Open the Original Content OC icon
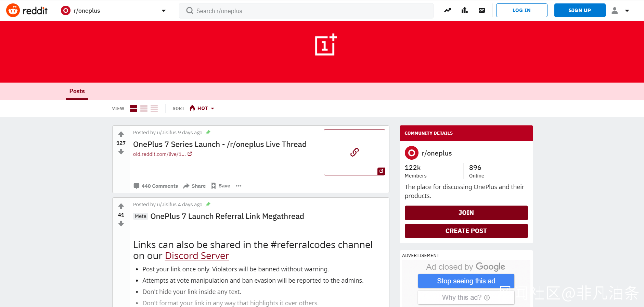Screen dimensions: 644x307 [482, 10]
